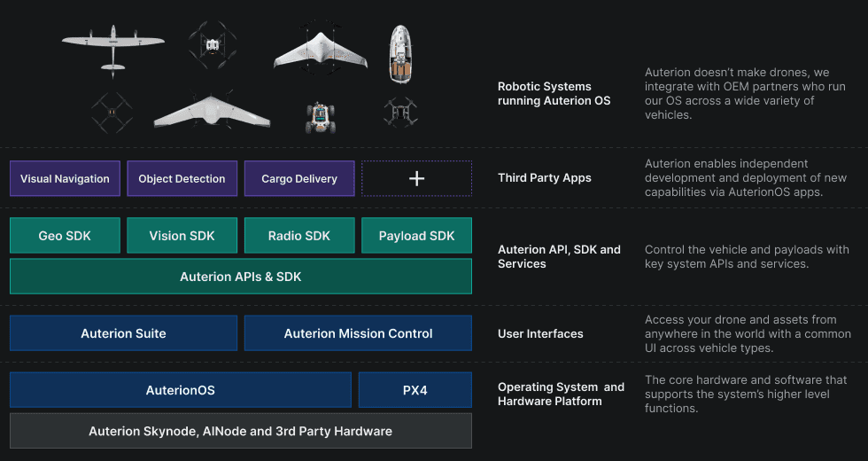Open the Payload SDK block

coord(417,236)
